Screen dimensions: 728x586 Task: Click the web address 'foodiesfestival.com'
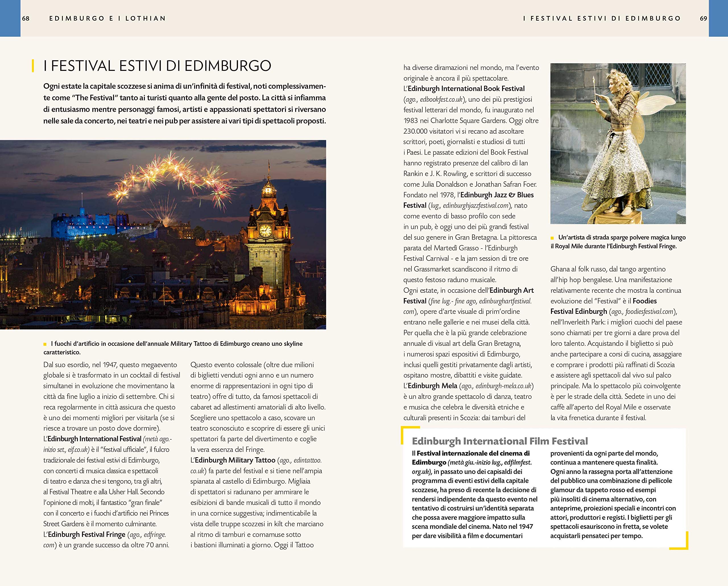(649, 312)
